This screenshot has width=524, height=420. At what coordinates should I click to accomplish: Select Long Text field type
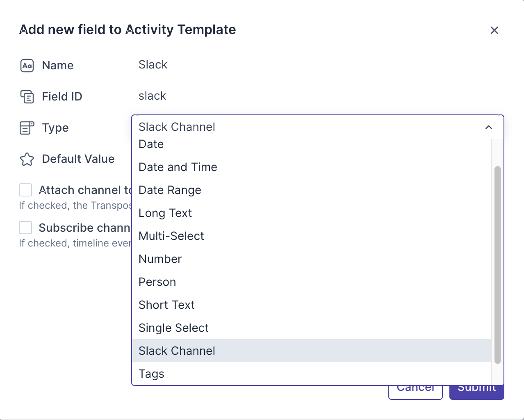pos(165,213)
